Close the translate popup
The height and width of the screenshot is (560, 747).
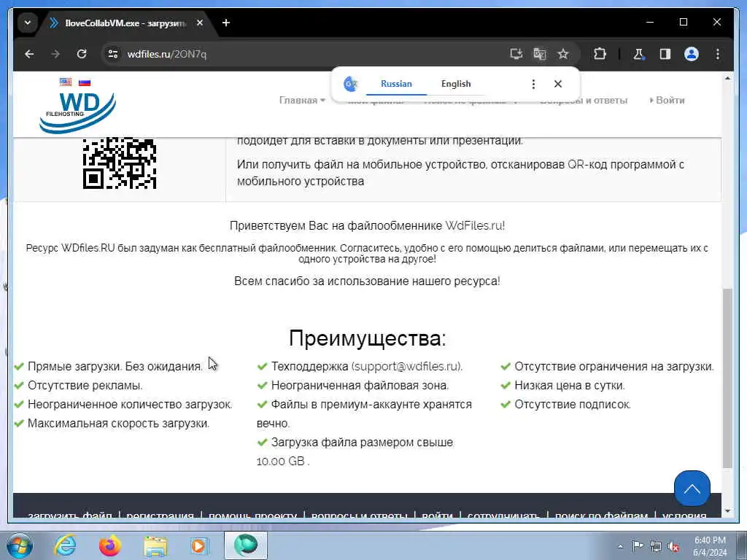point(558,85)
